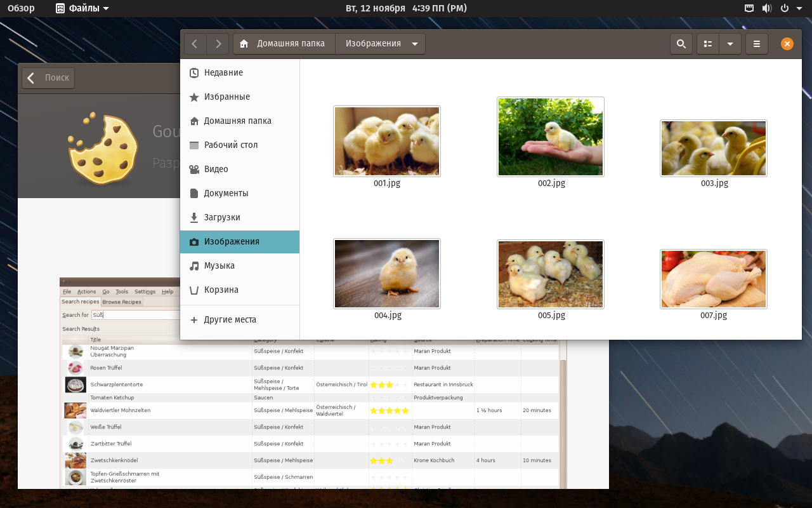This screenshot has width=812, height=508.
Task: Select the 007.jpg thumbnail
Action: tap(714, 279)
